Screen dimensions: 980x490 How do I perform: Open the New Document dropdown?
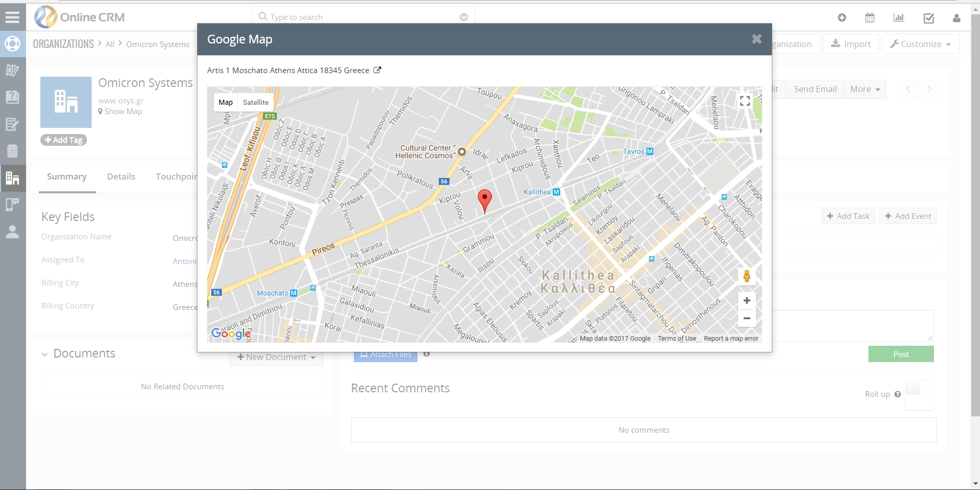pyautogui.click(x=276, y=357)
